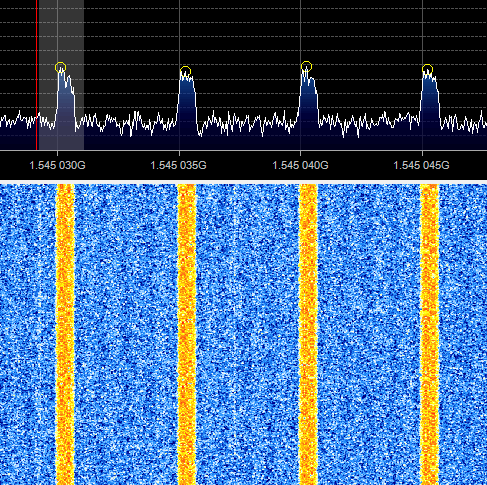Click the yellow peak marker near 1.545 045G
This screenshot has width=487, height=485.
[427, 70]
